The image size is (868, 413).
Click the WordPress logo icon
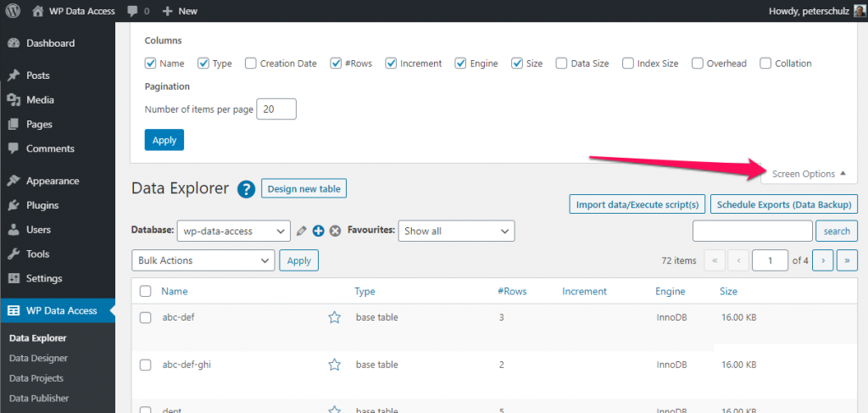point(14,11)
